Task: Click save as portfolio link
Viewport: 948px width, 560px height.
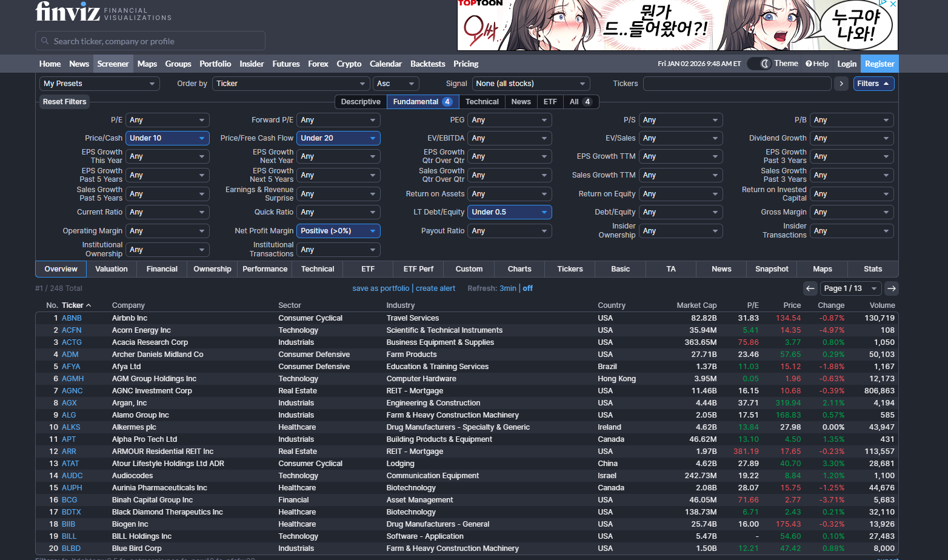Action: click(381, 288)
